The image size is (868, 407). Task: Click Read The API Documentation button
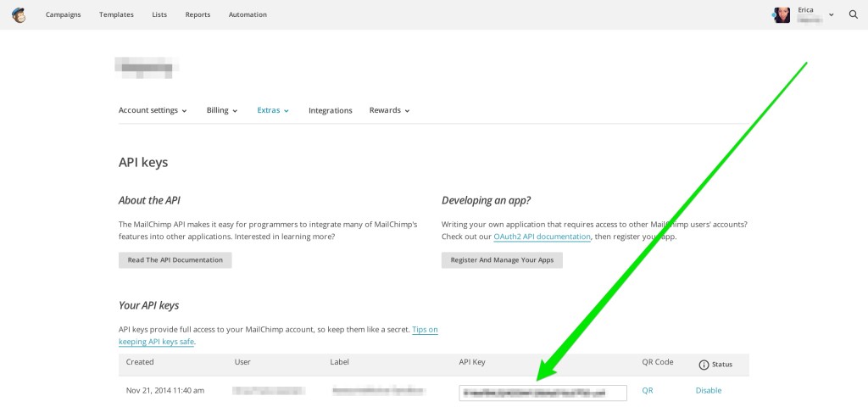[175, 260]
